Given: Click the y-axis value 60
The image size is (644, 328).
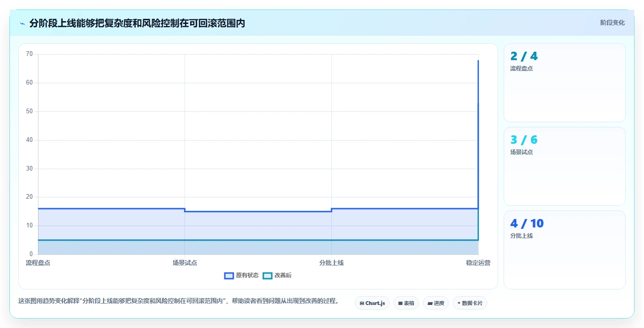Looking at the screenshot, I should 30,83.
